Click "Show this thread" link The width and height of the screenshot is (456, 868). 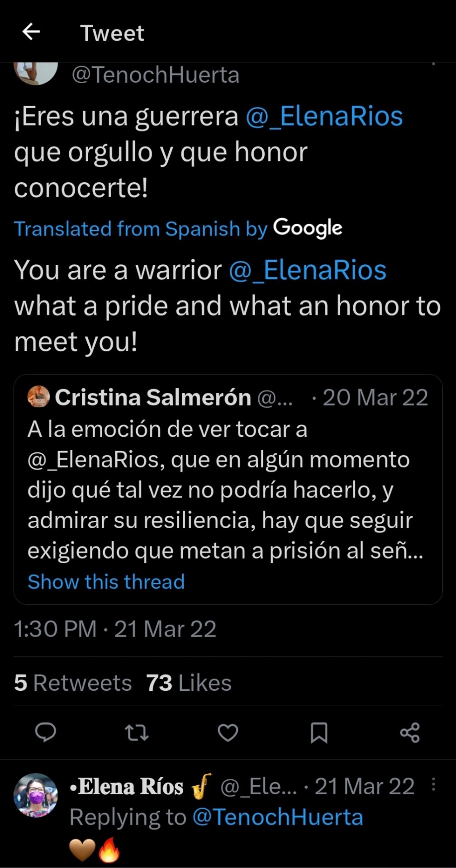106,581
